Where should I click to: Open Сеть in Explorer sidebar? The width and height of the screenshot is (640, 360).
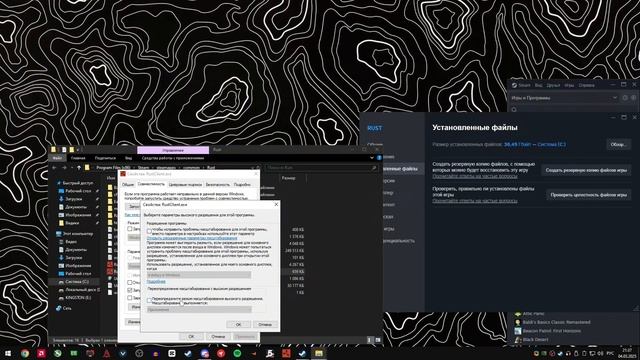[x=64, y=308]
